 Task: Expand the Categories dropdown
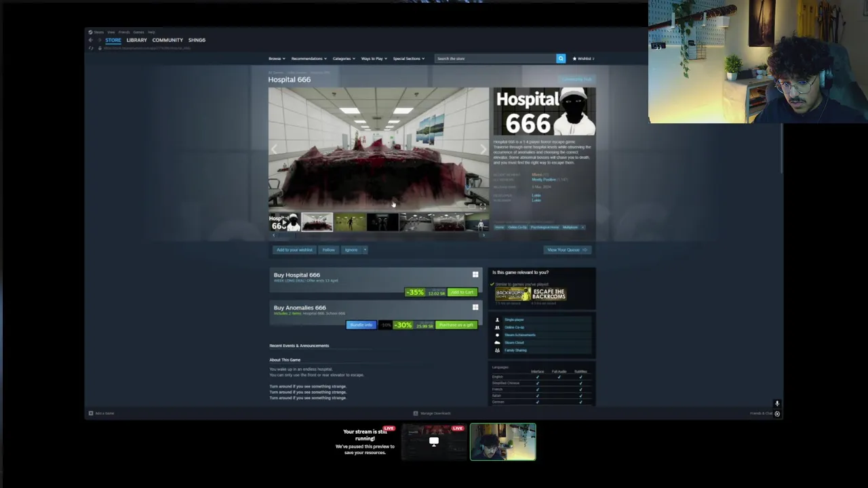pyautogui.click(x=344, y=58)
